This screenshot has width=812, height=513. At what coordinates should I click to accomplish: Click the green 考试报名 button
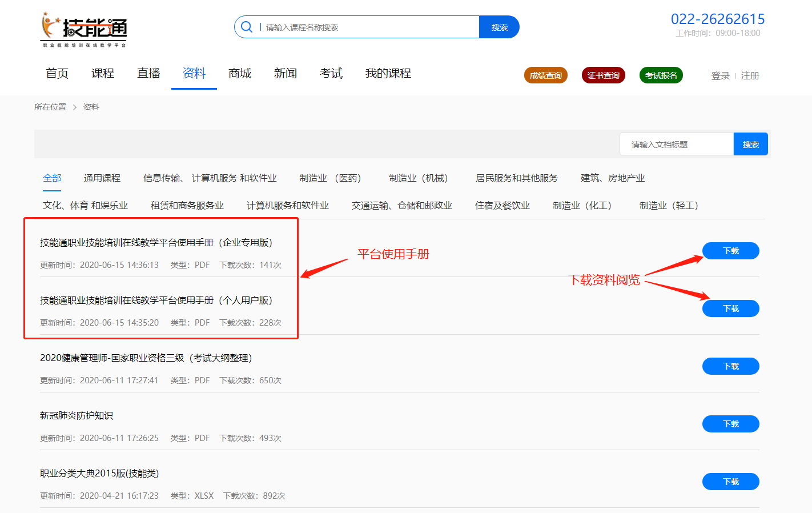[x=661, y=75]
